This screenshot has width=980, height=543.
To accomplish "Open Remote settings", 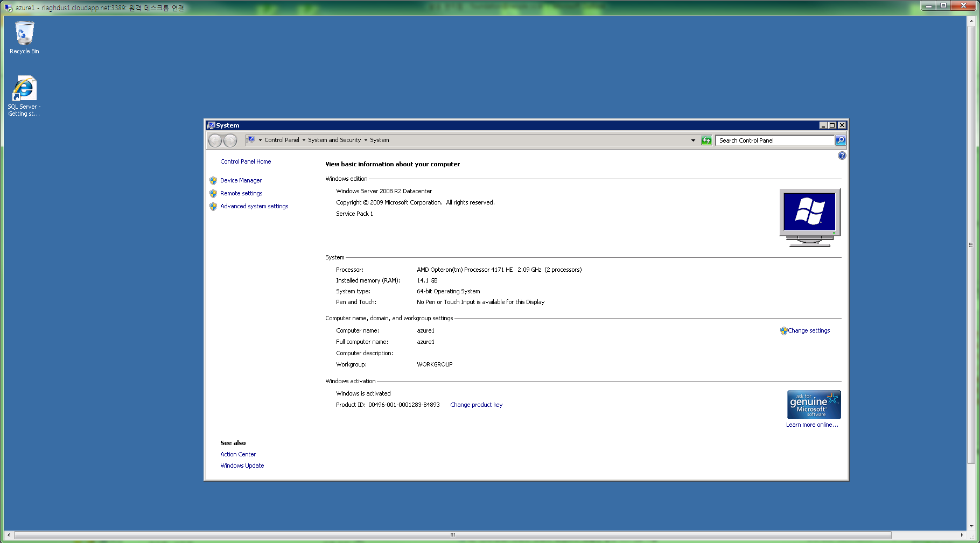I will point(241,193).
